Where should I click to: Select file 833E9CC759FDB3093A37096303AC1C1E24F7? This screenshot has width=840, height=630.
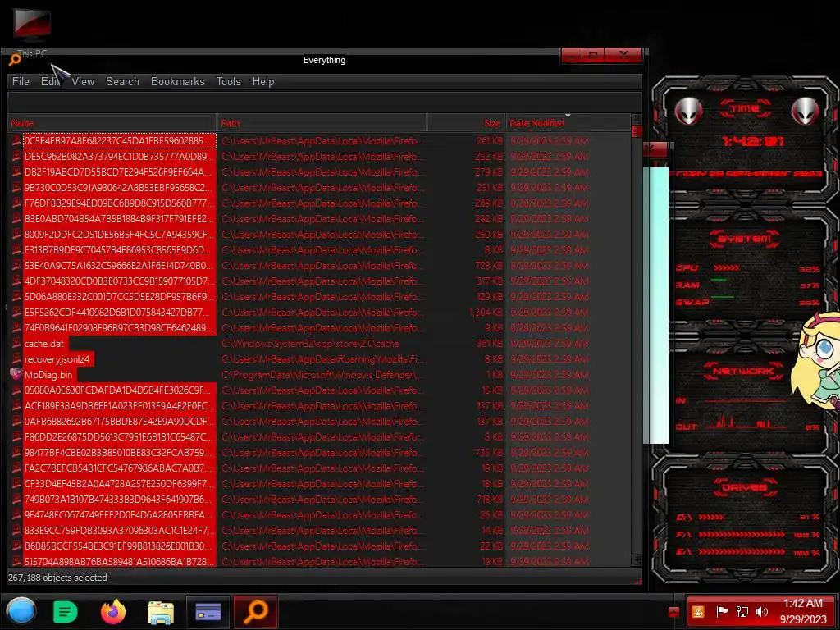119,531
